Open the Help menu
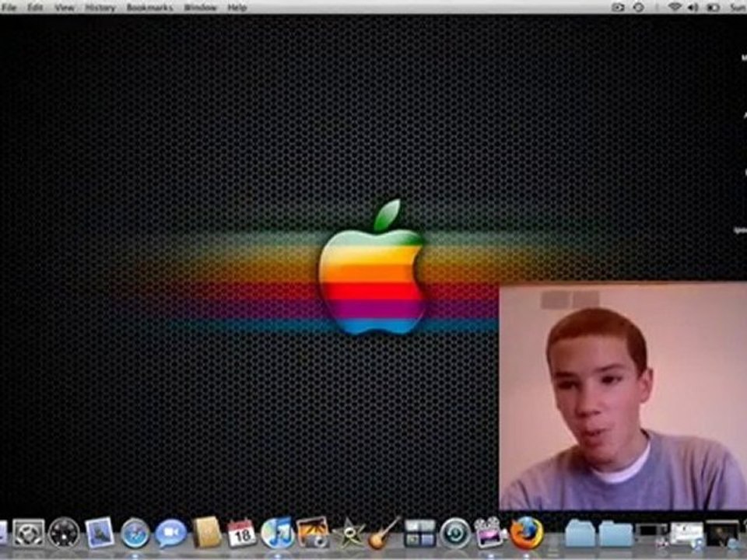This screenshot has width=747, height=560. 237,7
